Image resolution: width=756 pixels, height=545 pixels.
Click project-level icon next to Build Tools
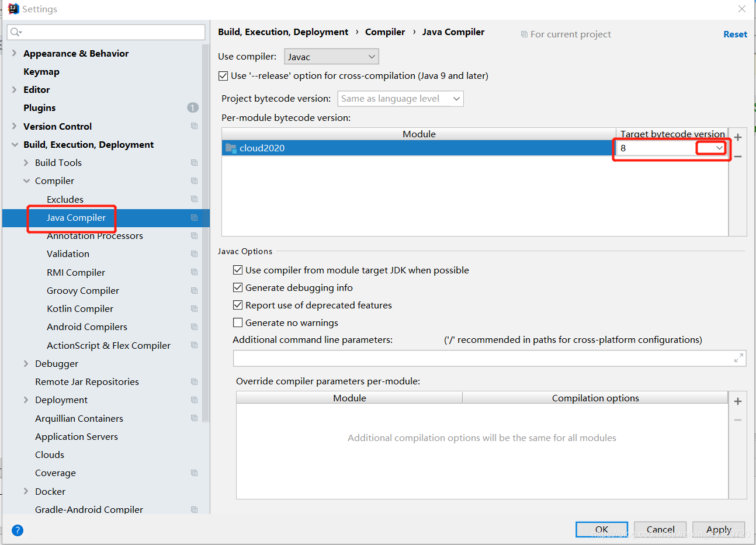(x=194, y=163)
